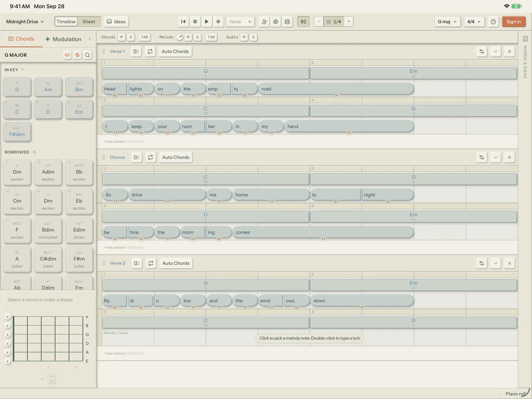Click the record button
The width and height of the screenshot is (532, 399).
click(x=218, y=22)
